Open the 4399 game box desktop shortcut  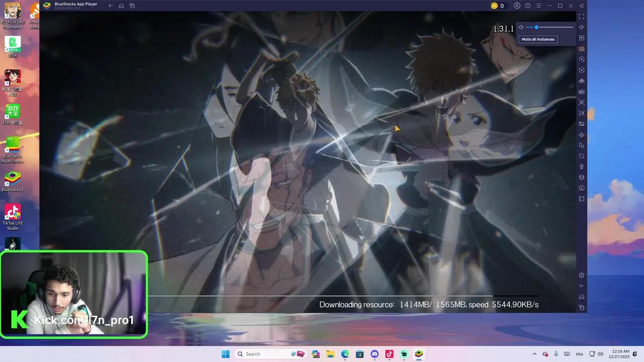13,114
